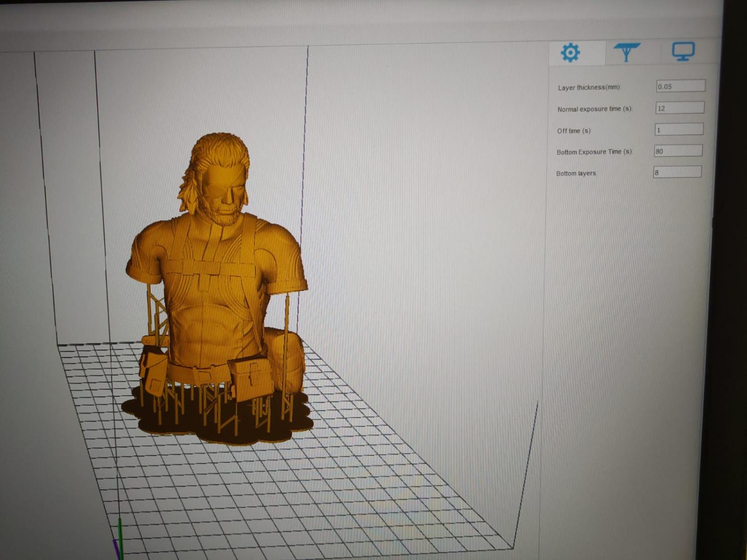Click the "Normal exposure time (s)" label
Viewport: 747px width, 560px height.
[x=595, y=109]
